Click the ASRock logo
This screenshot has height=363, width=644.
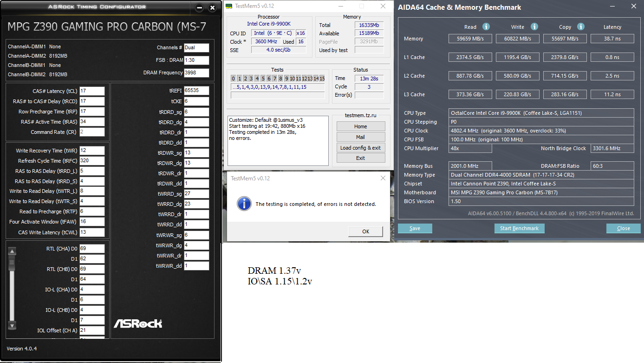point(138,323)
